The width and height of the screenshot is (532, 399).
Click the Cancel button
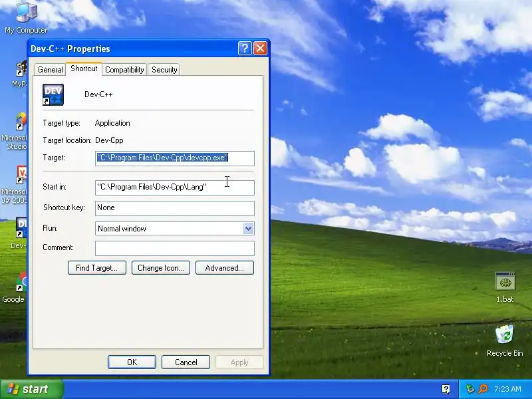coord(186,362)
